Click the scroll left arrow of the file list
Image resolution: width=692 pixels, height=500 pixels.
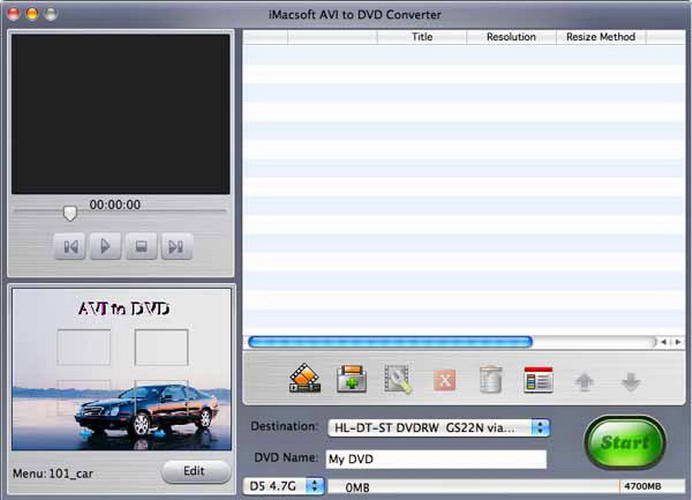click(664, 342)
